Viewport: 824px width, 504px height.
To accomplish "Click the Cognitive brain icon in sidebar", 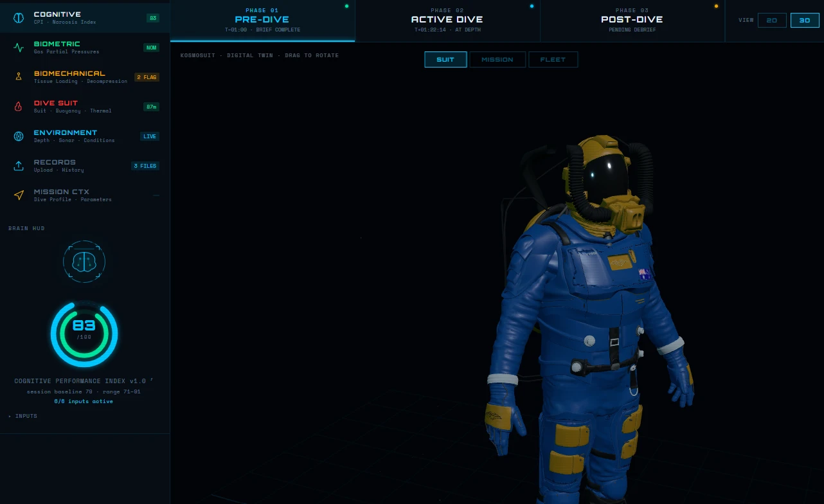I will pos(19,17).
